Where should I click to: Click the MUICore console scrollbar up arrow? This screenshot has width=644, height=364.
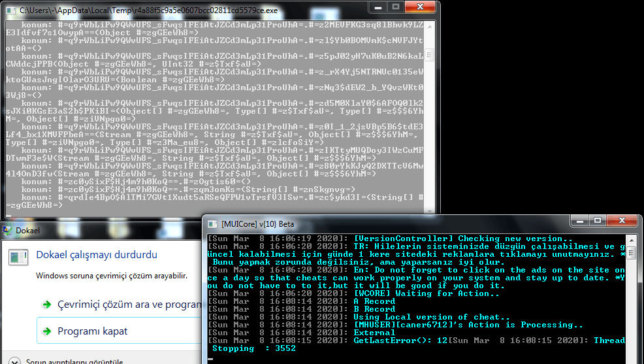click(632, 240)
